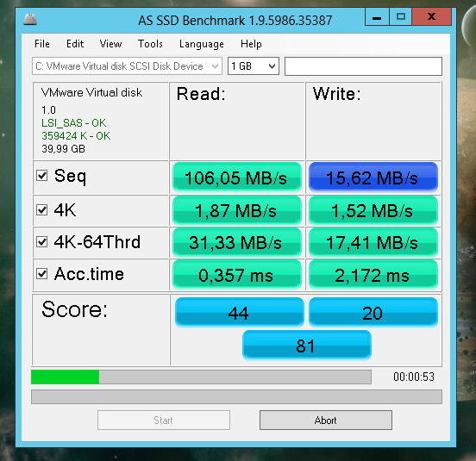The height and width of the screenshot is (461, 476).
Task: Click the 39,99 GB disk size text
Action: tap(63, 149)
